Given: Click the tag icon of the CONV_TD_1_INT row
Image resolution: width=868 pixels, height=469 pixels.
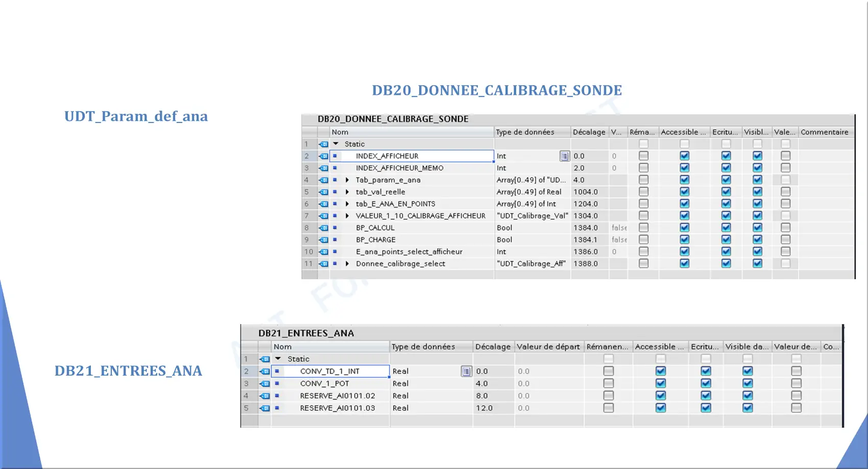Looking at the screenshot, I should click(x=264, y=372).
